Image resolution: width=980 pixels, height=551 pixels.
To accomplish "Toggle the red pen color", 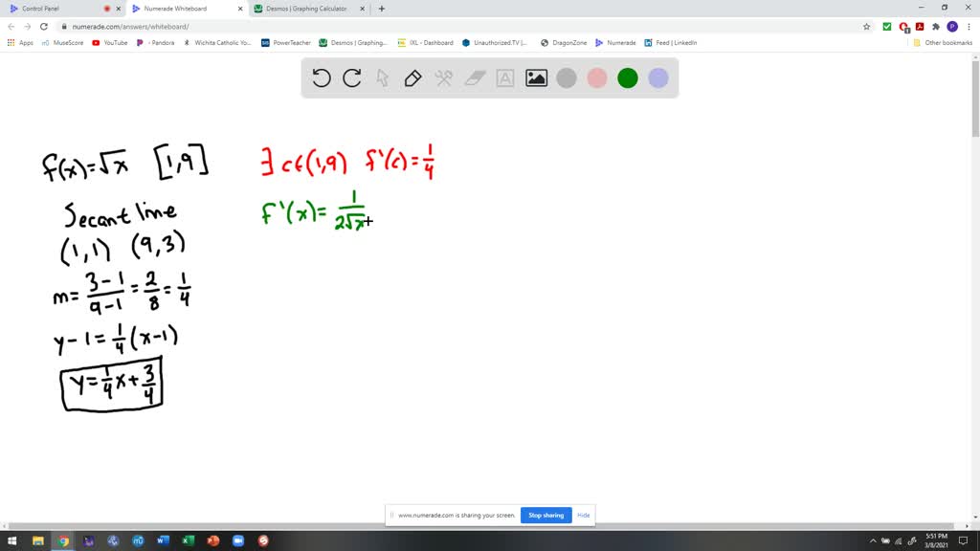I will coord(596,78).
